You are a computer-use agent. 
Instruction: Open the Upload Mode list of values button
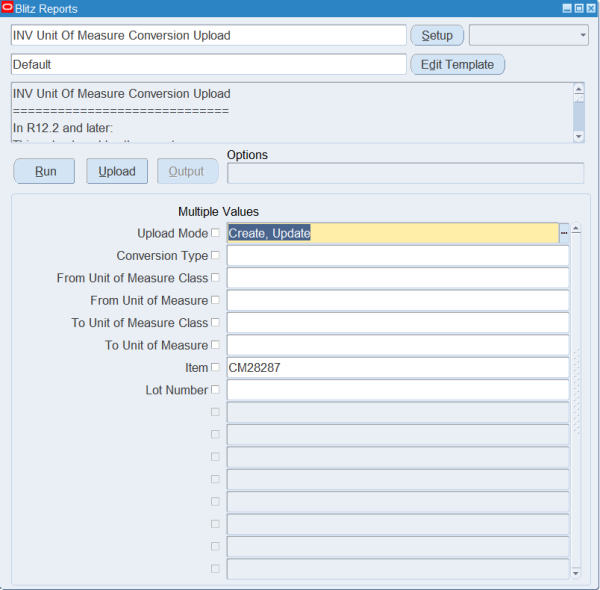point(564,233)
